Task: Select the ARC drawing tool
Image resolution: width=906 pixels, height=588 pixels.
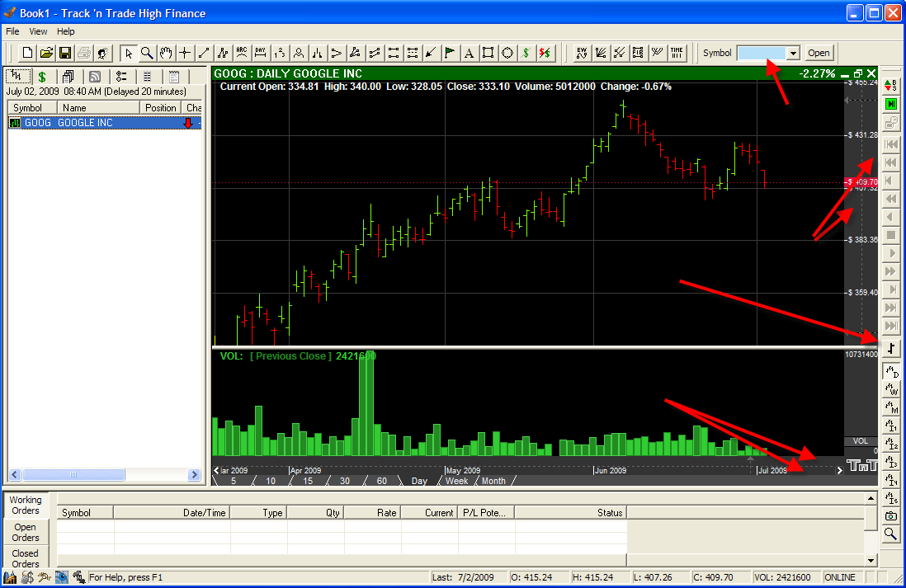Action: click(x=242, y=53)
